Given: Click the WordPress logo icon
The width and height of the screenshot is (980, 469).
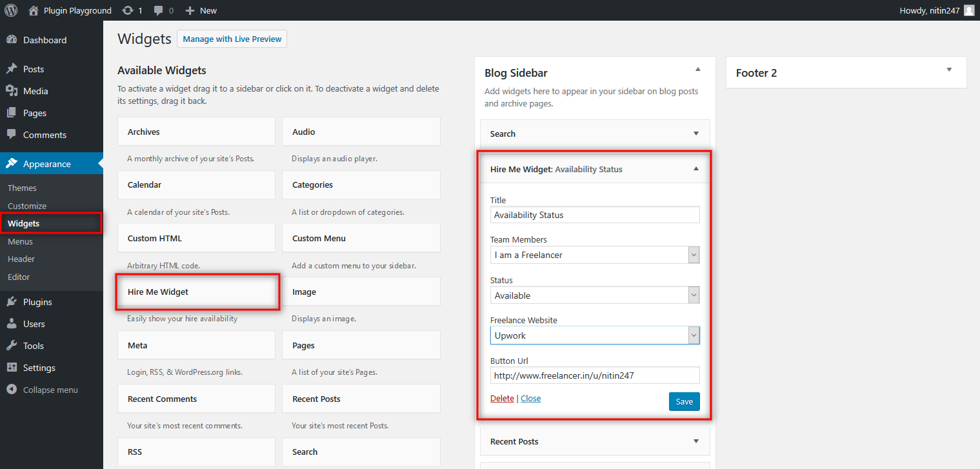Looking at the screenshot, I should [11, 10].
